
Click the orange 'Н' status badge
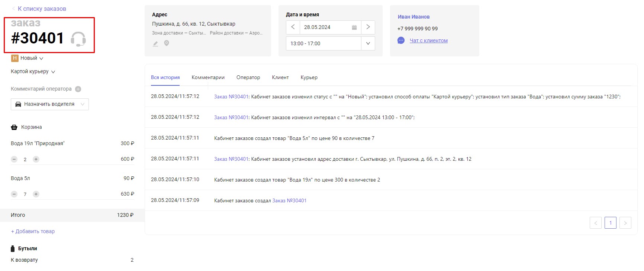coord(15,58)
